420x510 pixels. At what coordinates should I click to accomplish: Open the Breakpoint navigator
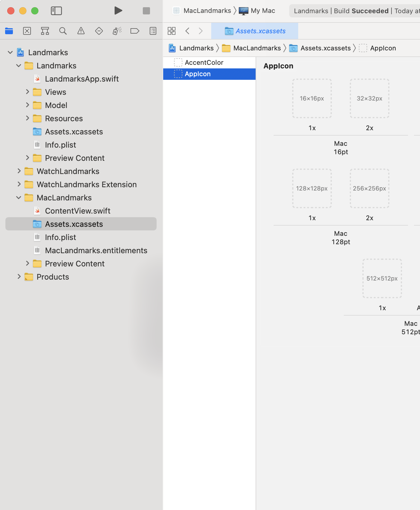pyautogui.click(x=135, y=31)
